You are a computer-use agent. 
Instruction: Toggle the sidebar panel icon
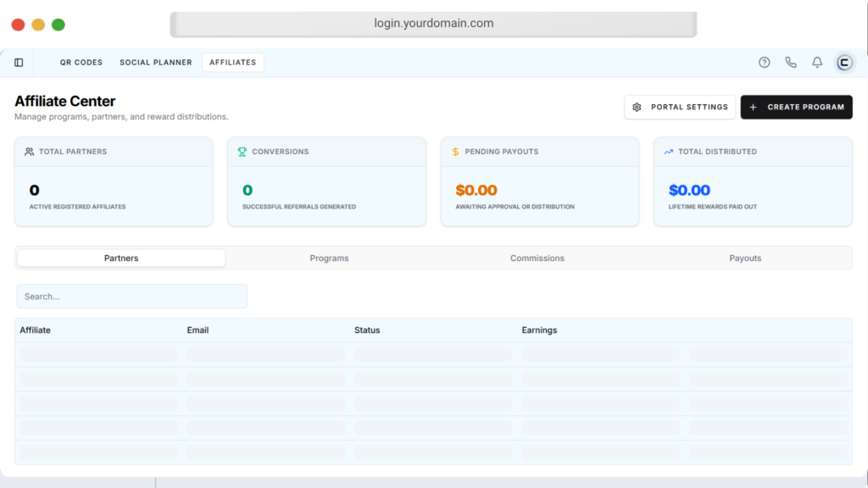tap(19, 63)
